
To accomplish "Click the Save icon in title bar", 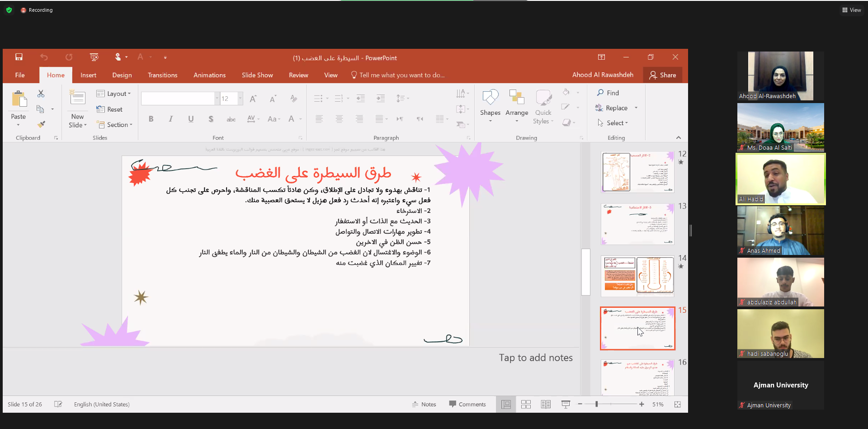I will 19,57.
